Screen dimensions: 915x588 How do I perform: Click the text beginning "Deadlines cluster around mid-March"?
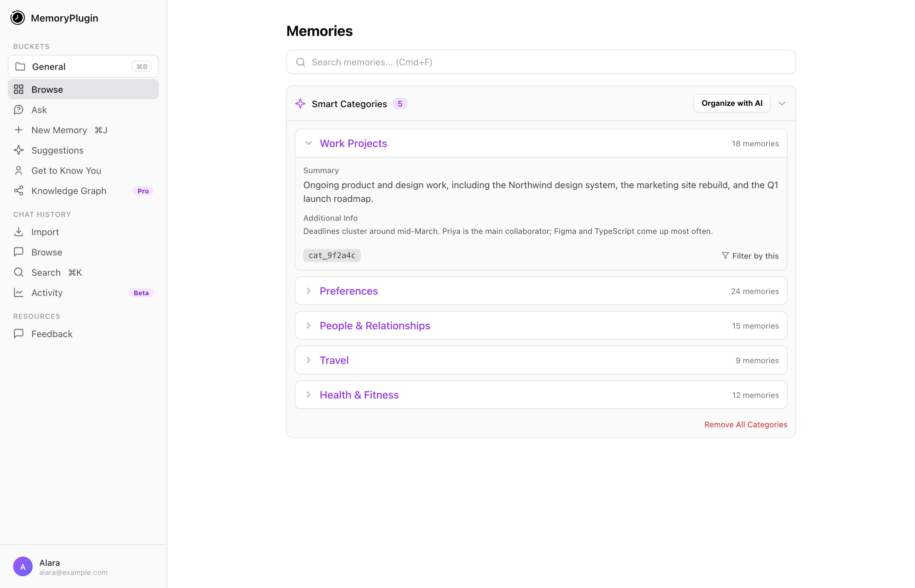508,231
